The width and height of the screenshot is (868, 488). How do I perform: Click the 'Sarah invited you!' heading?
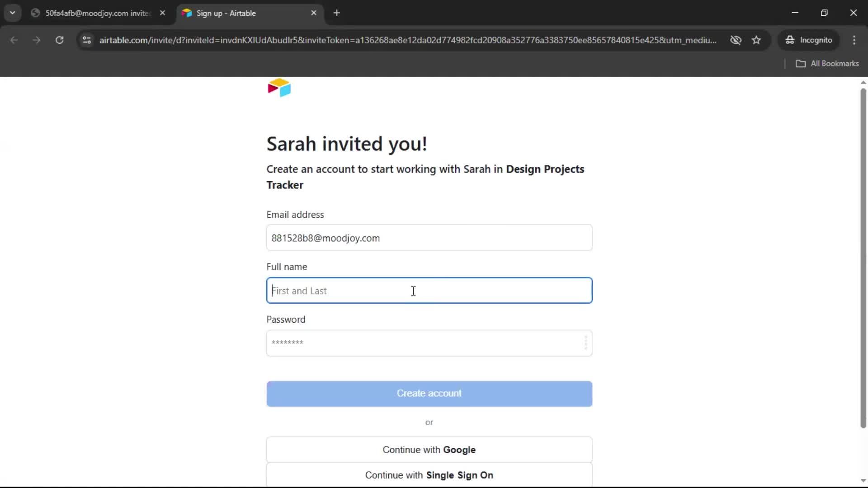point(347,144)
